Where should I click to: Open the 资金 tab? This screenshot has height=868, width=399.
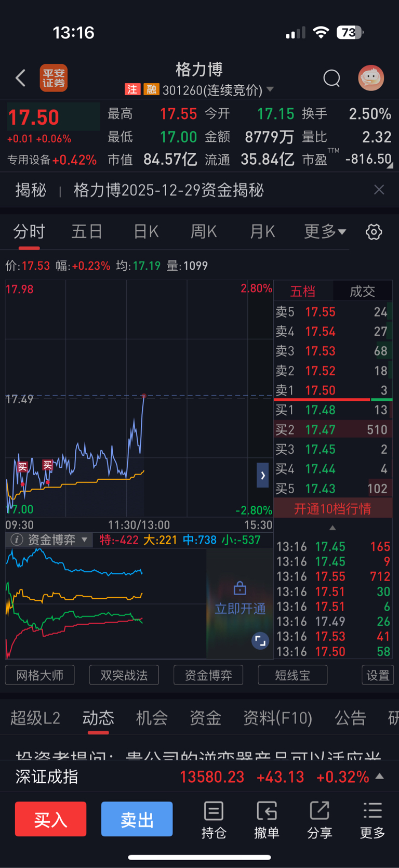[x=205, y=718]
